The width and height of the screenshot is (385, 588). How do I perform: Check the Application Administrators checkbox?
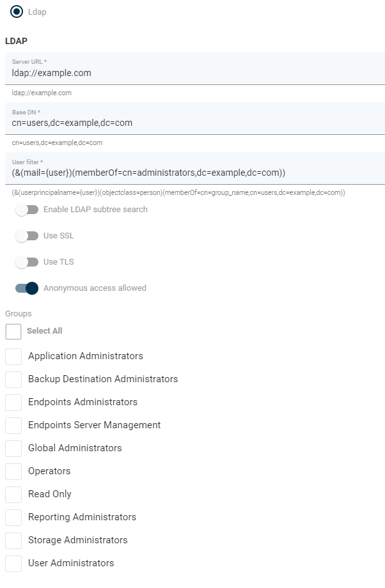point(13,356)
